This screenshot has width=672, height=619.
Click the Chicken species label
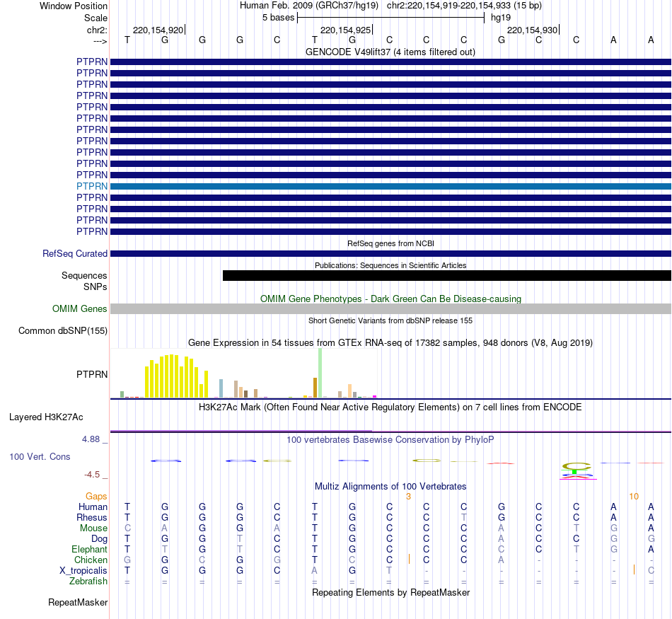(x=91, y=560)
